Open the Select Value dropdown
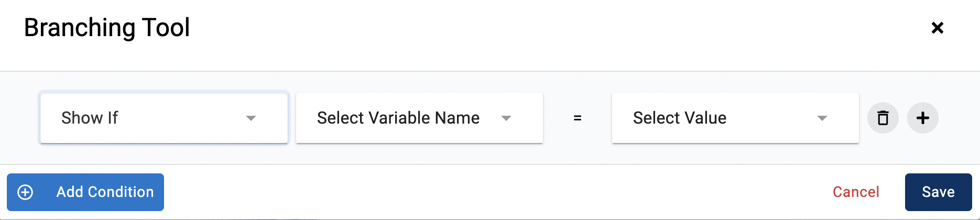This screenshot has width=980, height=220. pos(735,118)
